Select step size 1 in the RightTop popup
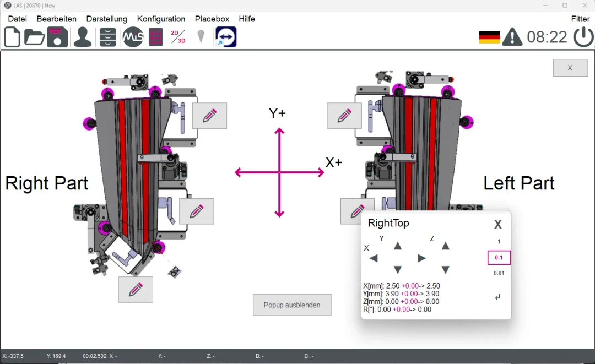 tap(499, 241)
